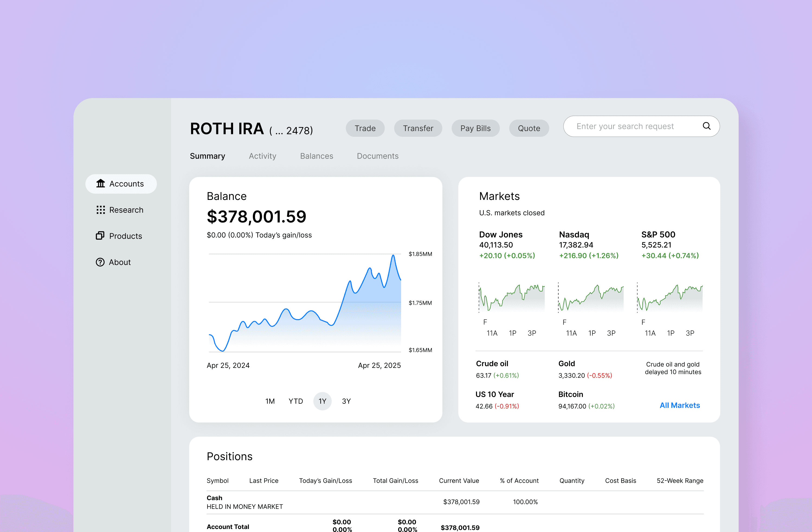This screenshot has height=532, width=812.
Task: Click the Cash position row name
Action: point(214,498)
